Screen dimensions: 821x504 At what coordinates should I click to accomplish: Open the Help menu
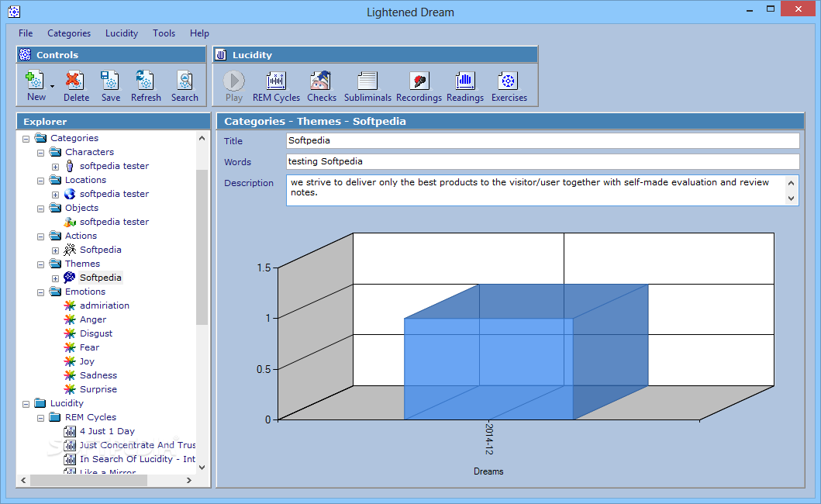(x=199, y=33)
